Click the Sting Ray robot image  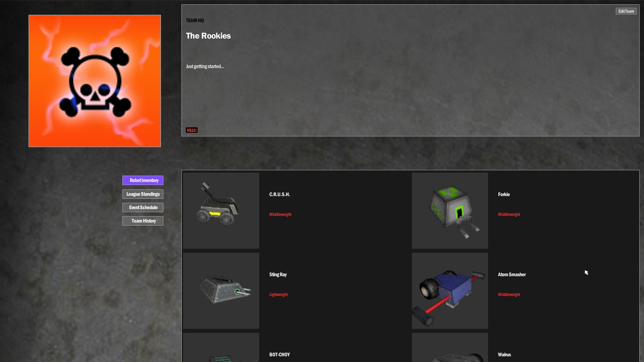coord(221,291)
